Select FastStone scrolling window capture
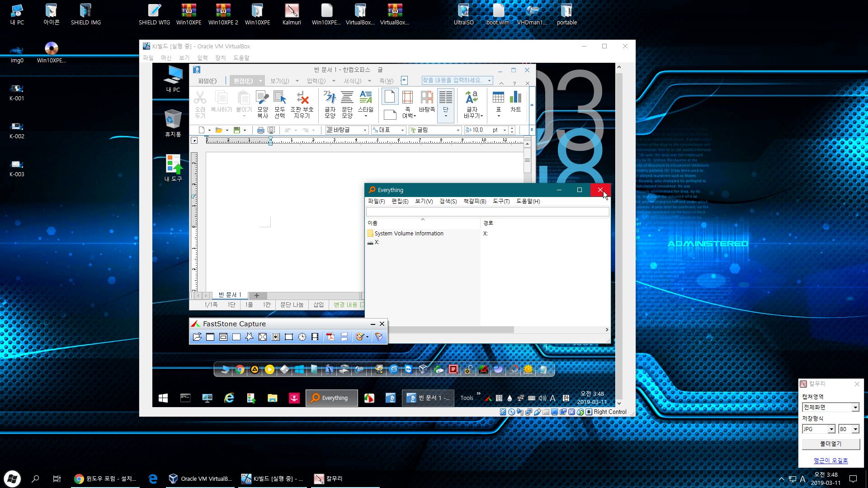This screenshot has height=488, width=868. tap(276, 337)
